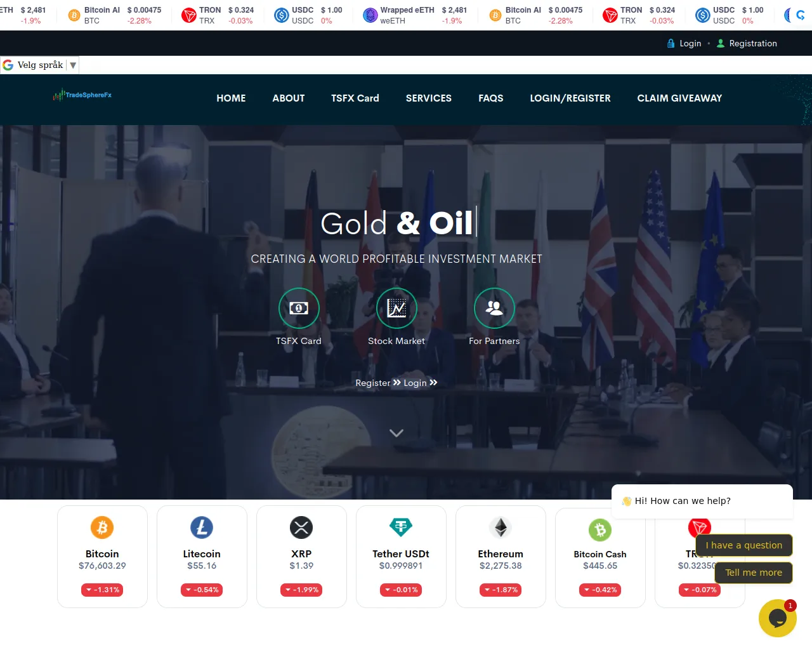
Task: Click the Login link in the top bar
Action: (690, 43)
